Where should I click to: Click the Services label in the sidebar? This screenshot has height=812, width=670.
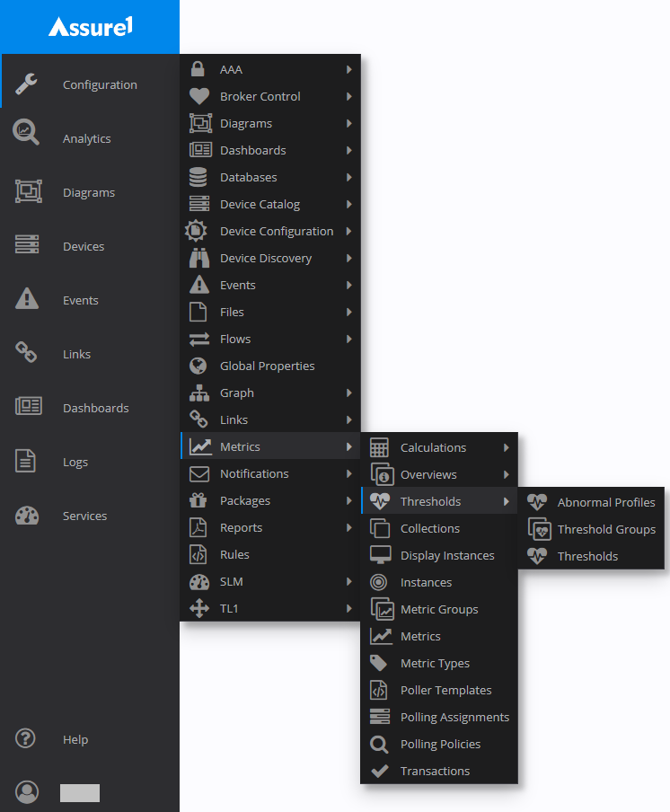pyautogui.click(x=85, y=516)
